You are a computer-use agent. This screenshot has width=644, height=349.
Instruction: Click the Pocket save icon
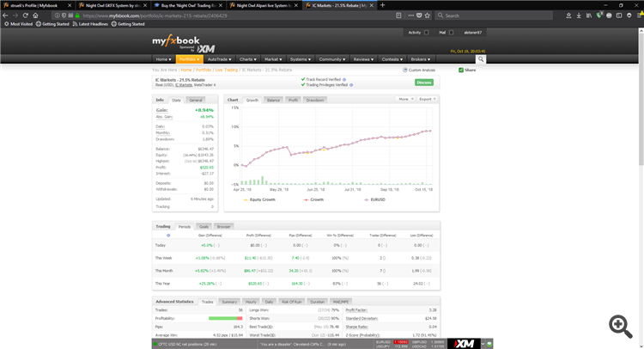tap(419, 15)
